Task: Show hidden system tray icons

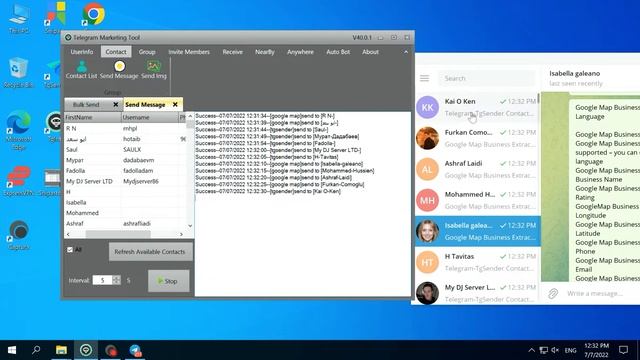Action: click(x=531, y=350)
